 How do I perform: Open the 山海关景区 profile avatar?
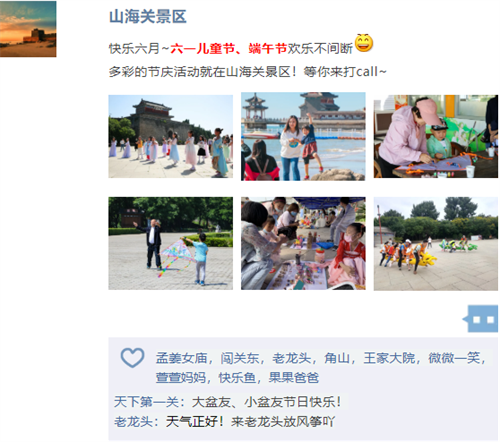click(28, 29)
